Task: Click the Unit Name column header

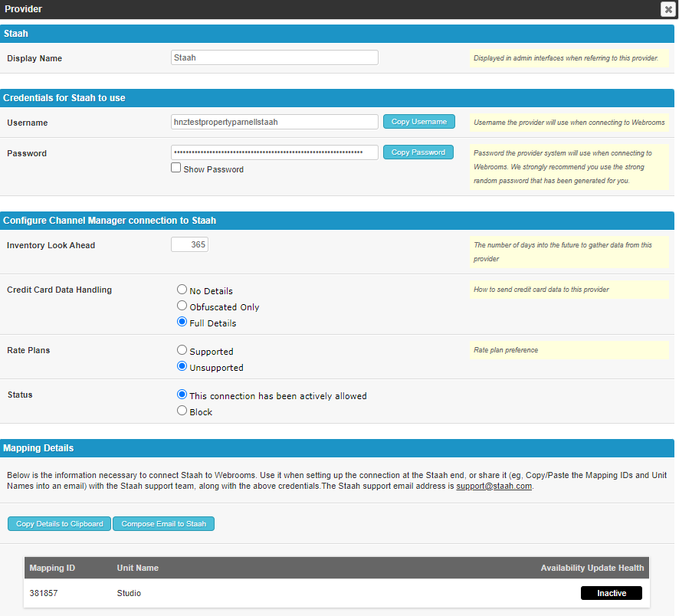Action: [138, 568]
